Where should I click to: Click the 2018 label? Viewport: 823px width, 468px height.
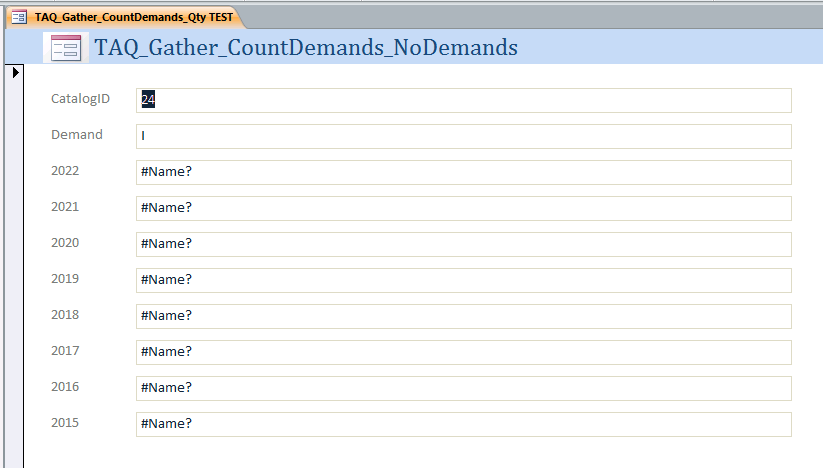click(x=65, y=314)
